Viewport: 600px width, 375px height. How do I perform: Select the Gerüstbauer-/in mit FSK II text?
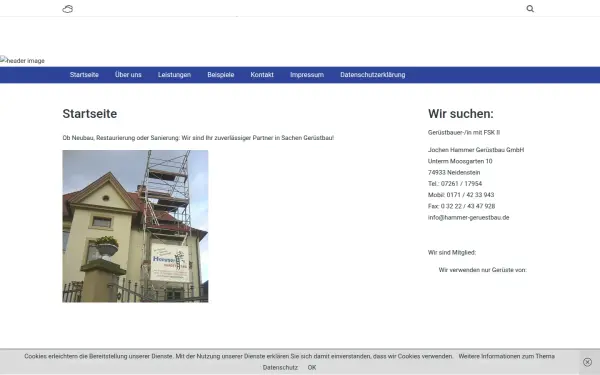pos(464,132)
